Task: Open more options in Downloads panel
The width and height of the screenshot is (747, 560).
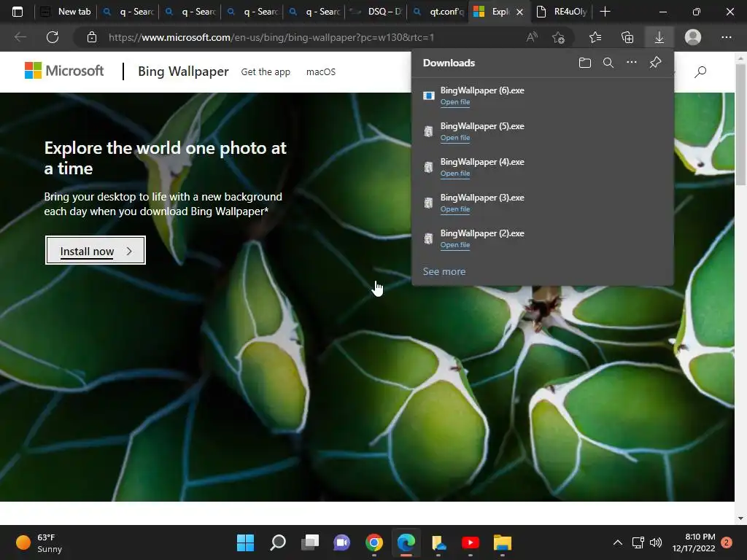Action: (x=632, y=63)
